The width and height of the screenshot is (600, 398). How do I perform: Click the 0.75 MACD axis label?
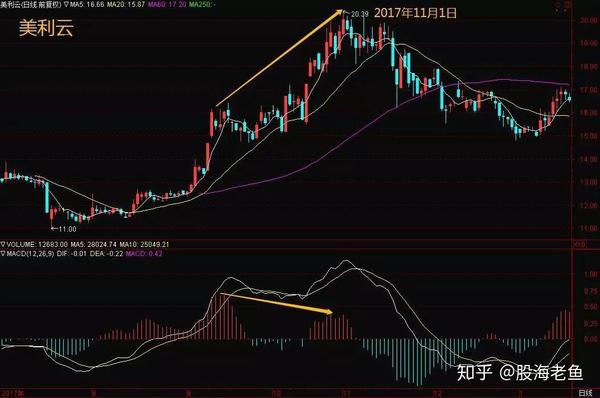click(x=591, y=291)
